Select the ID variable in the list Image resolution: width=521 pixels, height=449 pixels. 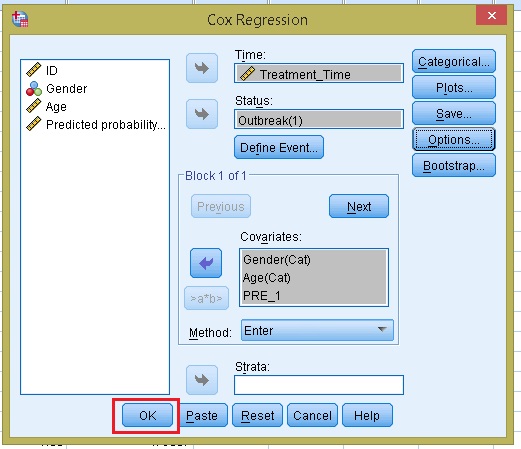[95, 70]
